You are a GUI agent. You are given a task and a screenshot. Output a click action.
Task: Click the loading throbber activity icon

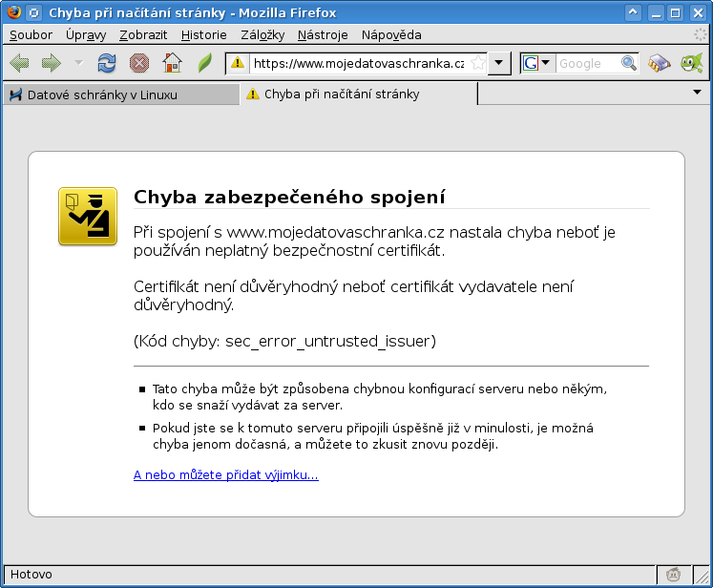[x=701, y=34]
